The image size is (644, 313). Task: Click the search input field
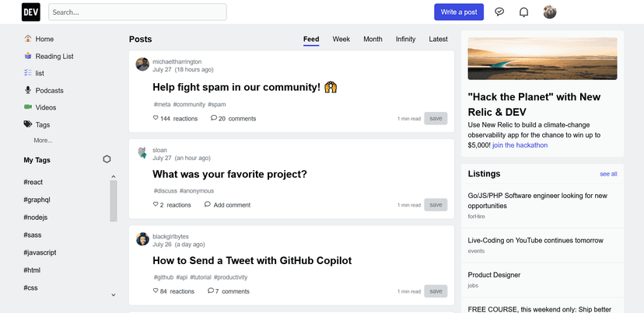[138, 12]
